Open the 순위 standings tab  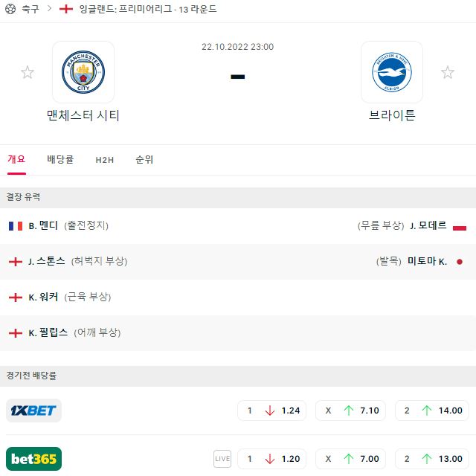pos(144,159)
